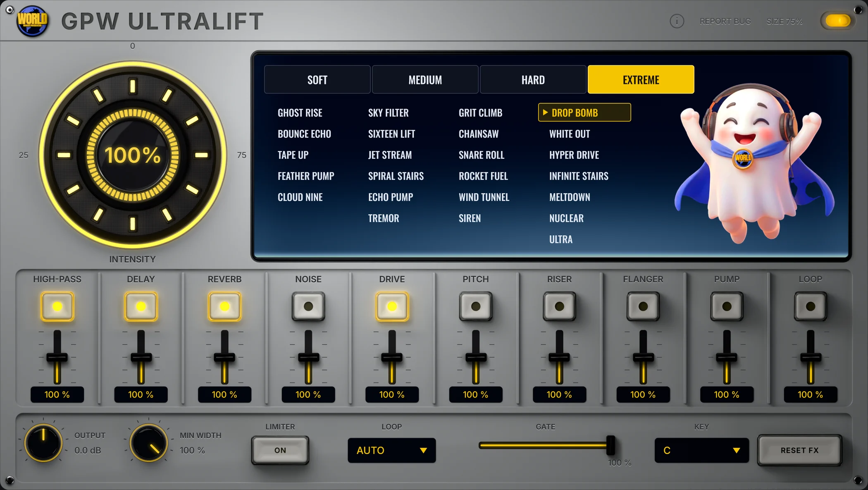Toggle the HIGH-PASS effect button
Image resolution: width=868 pixels, height=490 pixels.
(x=57, y=306)
